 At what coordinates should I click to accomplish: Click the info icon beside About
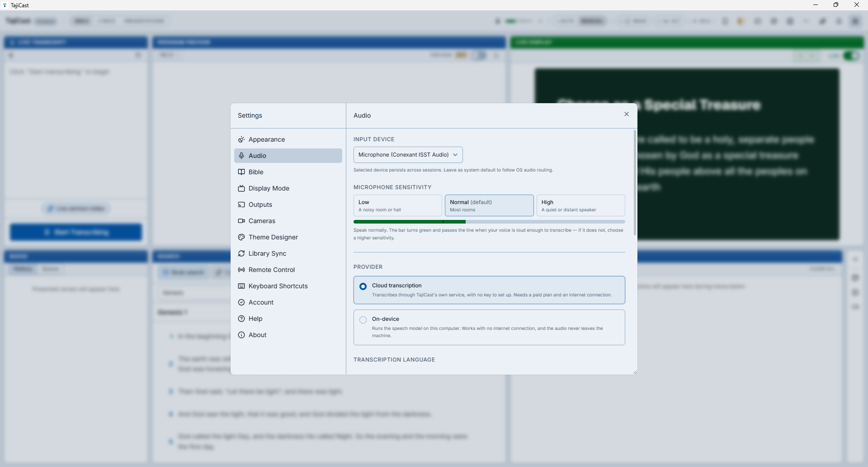click(241, 335)
